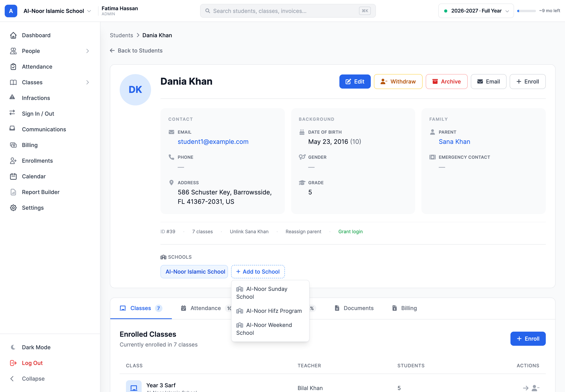Open the Documents tab
This screenshot has height=392, width=565.
[x=354, y=308]
